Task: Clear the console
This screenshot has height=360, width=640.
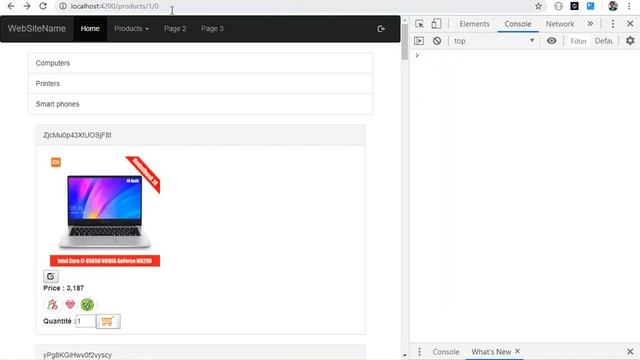Action: point(437,41)
